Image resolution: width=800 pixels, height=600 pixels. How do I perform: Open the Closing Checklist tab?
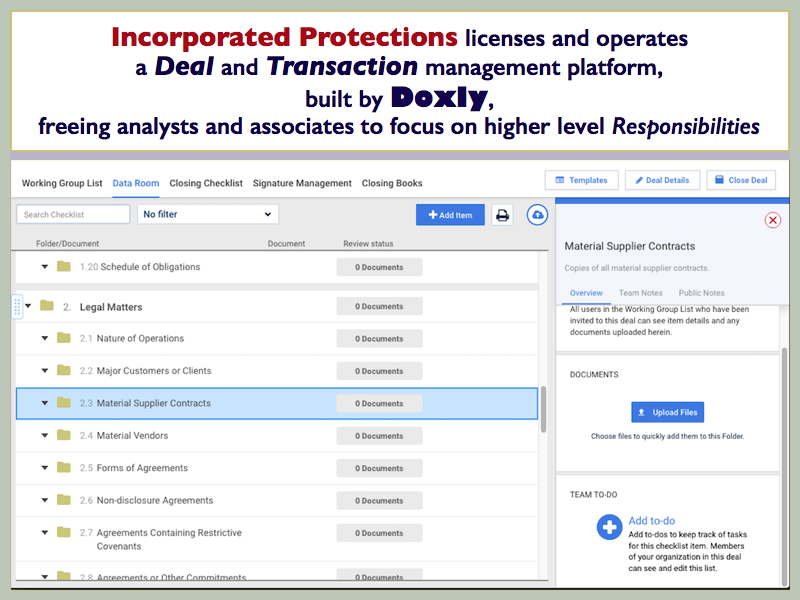pos(206,183)
